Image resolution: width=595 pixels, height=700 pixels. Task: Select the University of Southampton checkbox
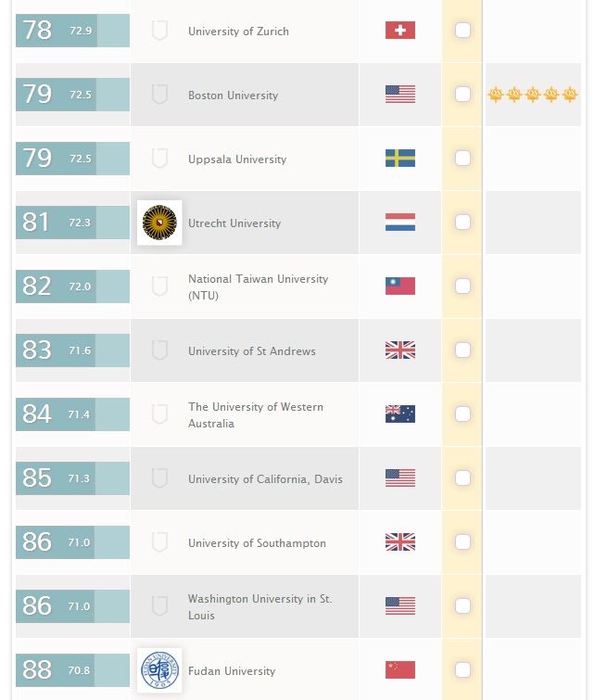pos(463,542)
